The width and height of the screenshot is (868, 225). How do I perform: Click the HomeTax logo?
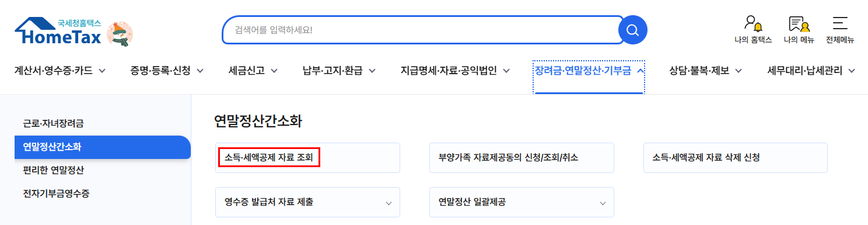[x=58, y=32]
